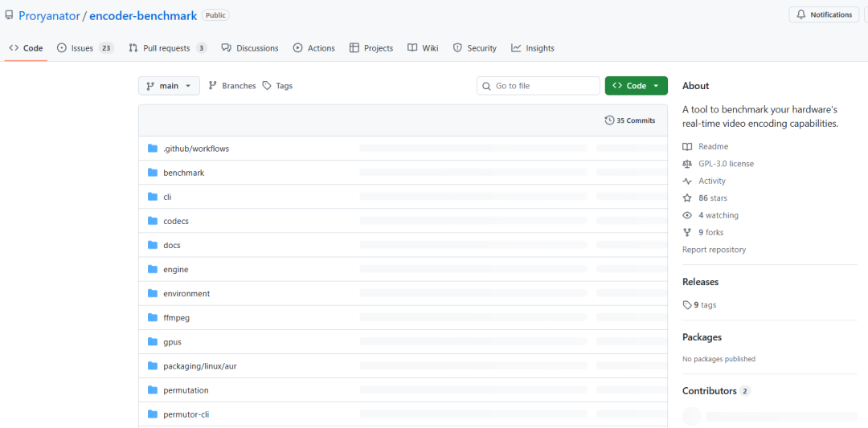Open the 35 Commits history
Image resolution: width=868 pixels, height=428 pixels.
pyautogui.click(x=630, y=120)
